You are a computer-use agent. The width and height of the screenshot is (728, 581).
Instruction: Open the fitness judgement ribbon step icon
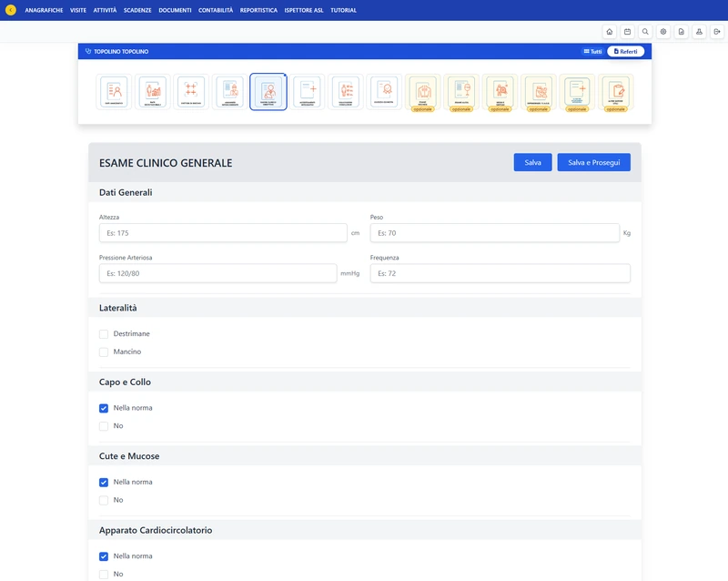tap(384, 92)
